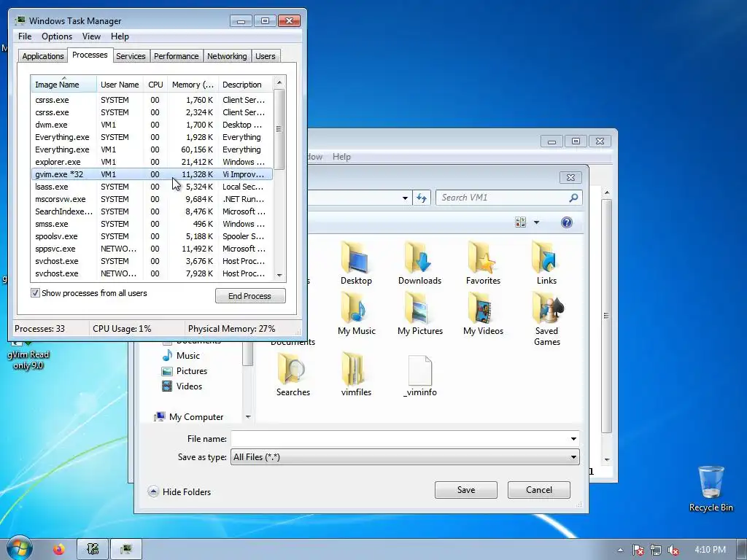Sort processes by CPU column header

(x=155, y=85)
